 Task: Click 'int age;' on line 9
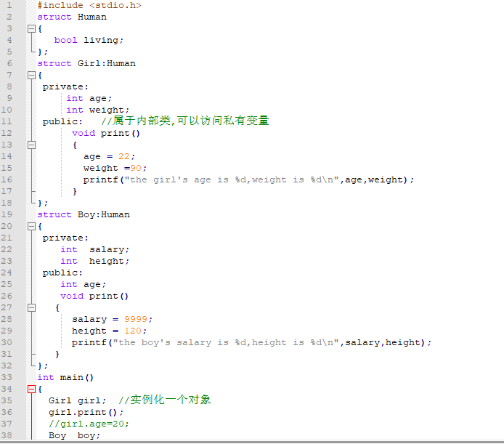click(x=89, y=98)
